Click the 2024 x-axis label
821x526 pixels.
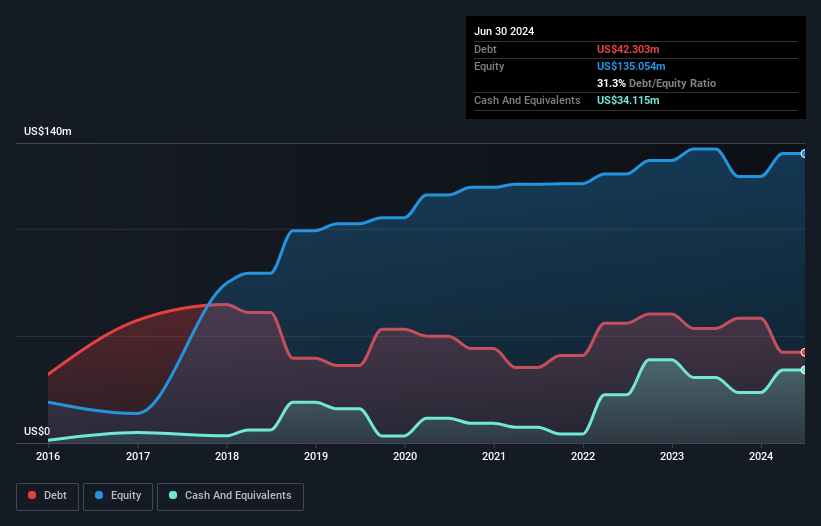(x=761, y=456)
